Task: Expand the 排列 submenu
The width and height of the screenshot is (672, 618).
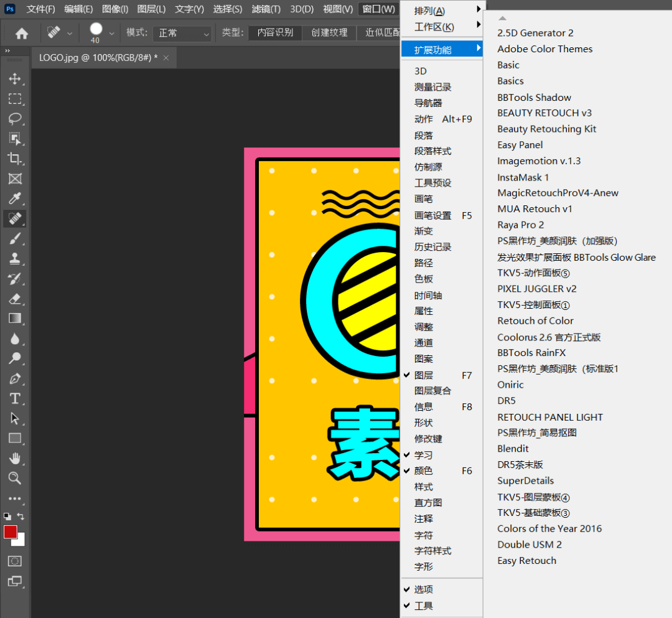Action: pyautogui.click(x=430, y=11)
